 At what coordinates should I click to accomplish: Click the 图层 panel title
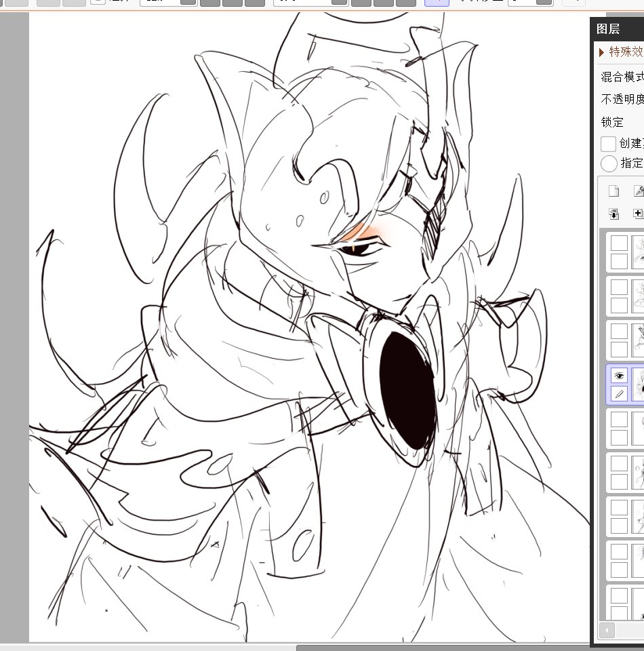(x=608, y=29)
